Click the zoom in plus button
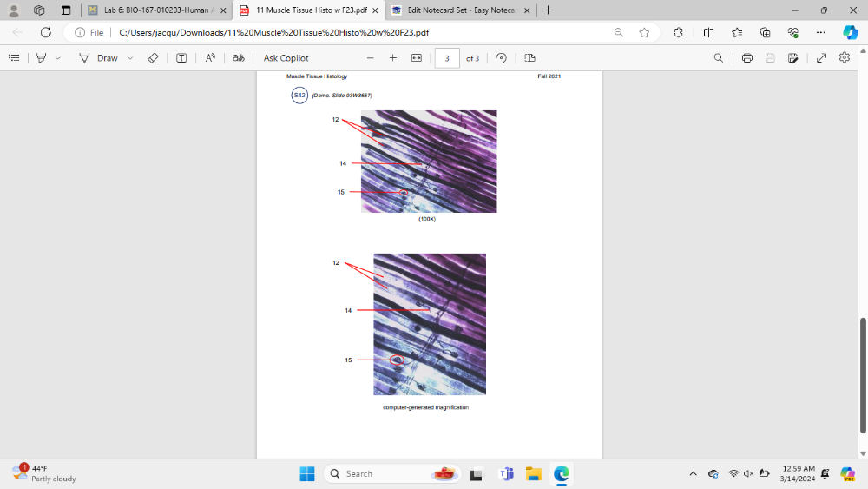 pyautogui.click(x=392, y=58)
